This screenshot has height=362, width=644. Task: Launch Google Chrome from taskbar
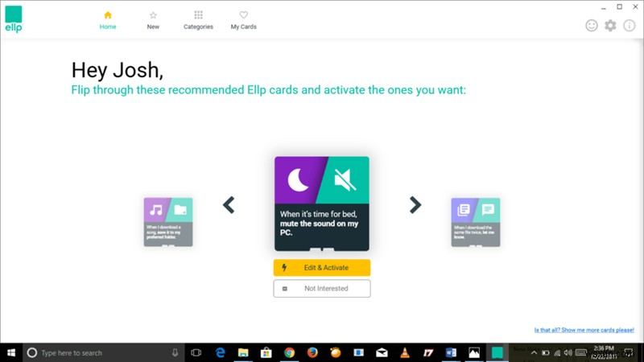coord(290,352)
